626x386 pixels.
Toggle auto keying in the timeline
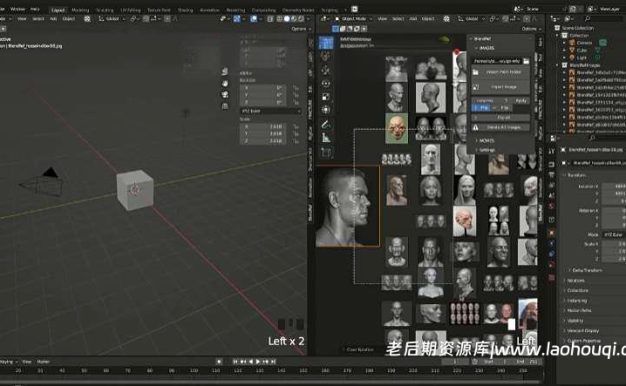click(x=219, y=362)
